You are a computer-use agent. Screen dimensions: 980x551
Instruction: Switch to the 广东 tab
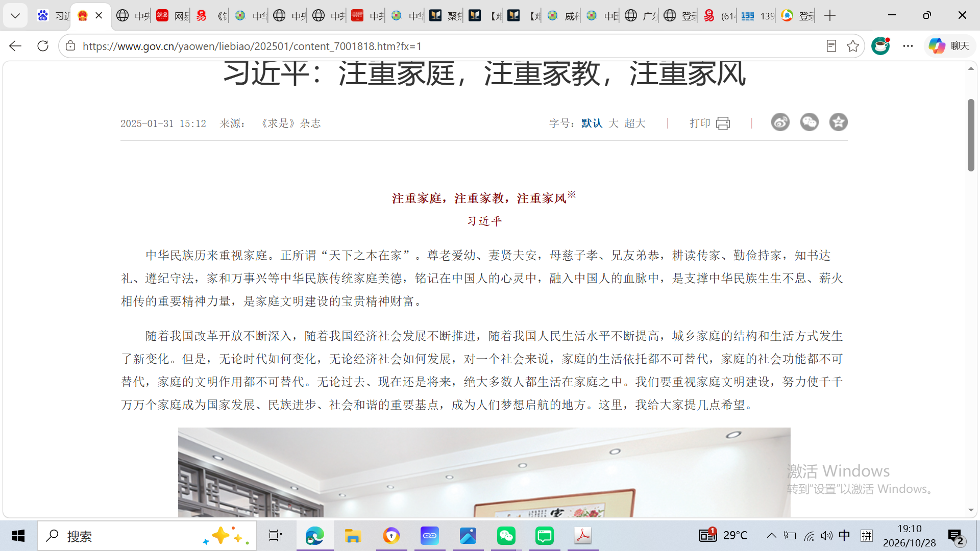tap(641, 16)
